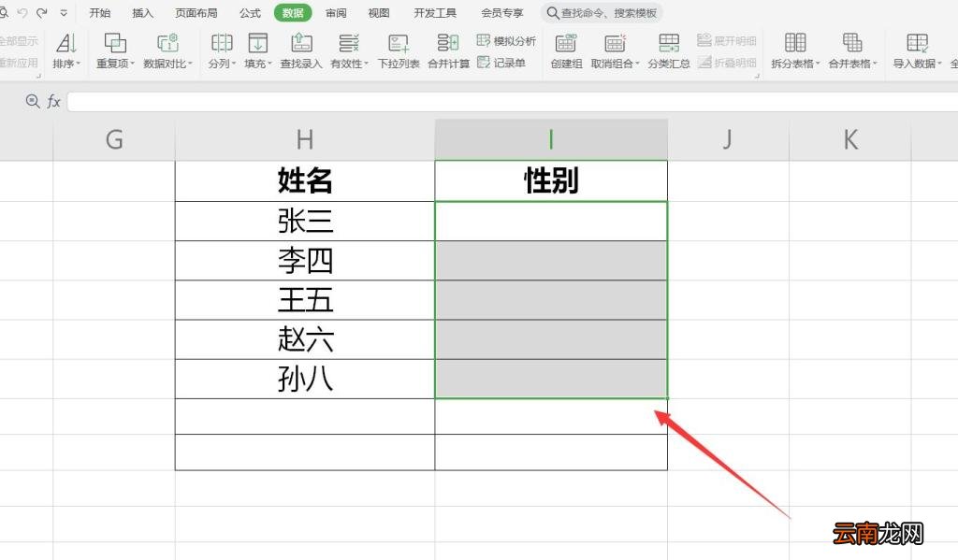Click the Validation (有效性) icon

(x=349, y=43)
